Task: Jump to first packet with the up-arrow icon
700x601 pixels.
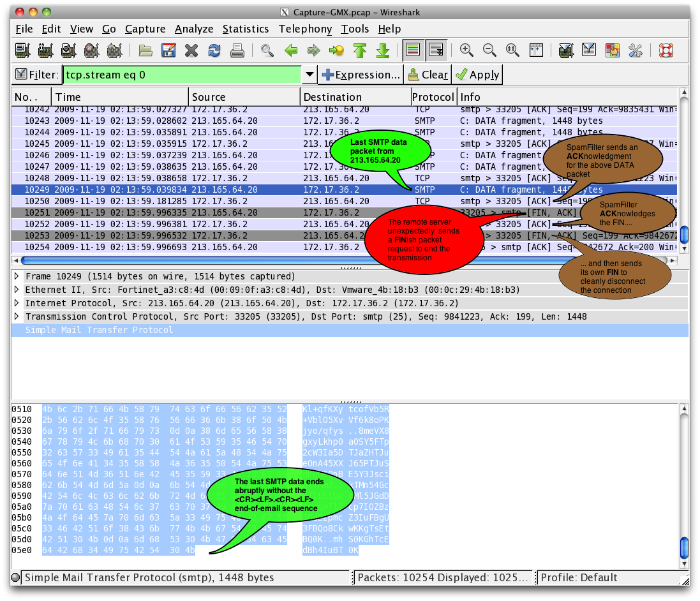Action: coord(359,50)
